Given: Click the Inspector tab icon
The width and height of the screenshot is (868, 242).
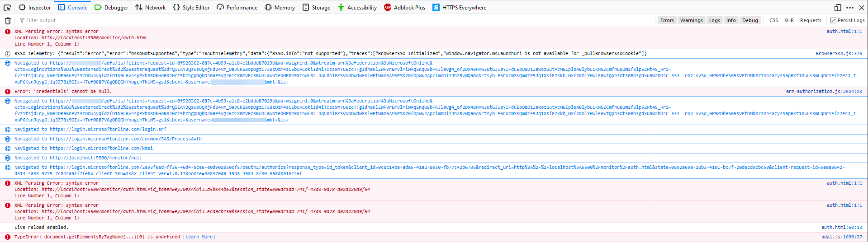Looking at the screenshot, I should point(22,7).
